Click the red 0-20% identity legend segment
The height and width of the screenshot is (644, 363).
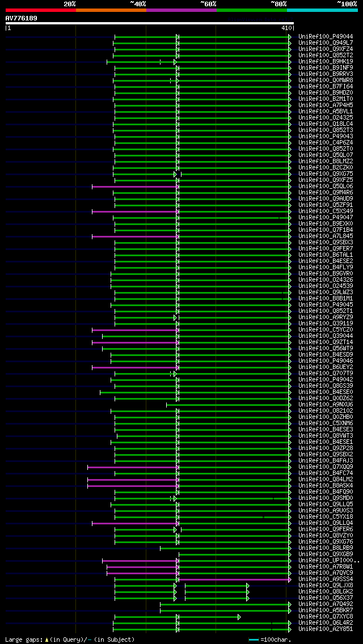(x=41, y=10)
